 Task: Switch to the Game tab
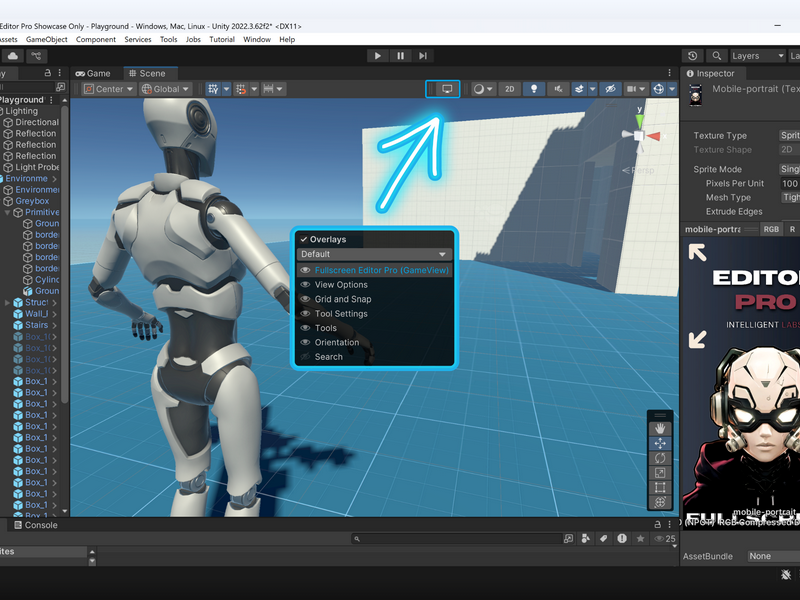(x=93, y=73)
